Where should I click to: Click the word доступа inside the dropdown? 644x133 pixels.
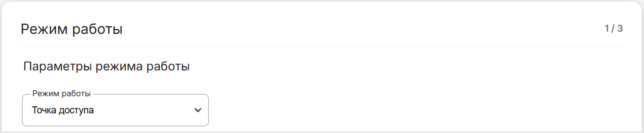(x=76, y=110)
